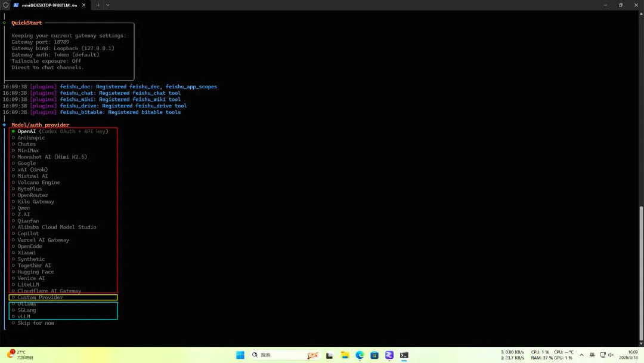The image size is (644, 363).
Task: Pick xAI (Grok) provider
Action: (30, 170)
